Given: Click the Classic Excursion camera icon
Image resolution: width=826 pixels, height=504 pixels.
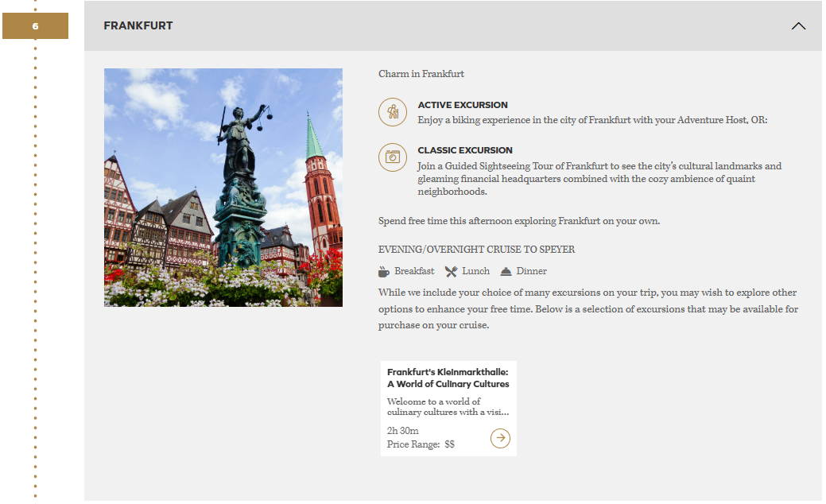Looking at the screenshot, I should [392, 157].
